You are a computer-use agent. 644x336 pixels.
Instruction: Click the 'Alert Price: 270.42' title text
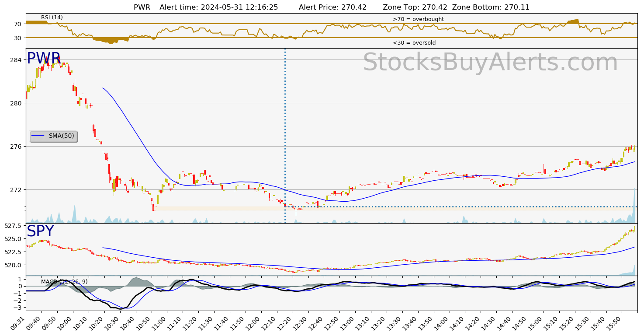point(333,7)
